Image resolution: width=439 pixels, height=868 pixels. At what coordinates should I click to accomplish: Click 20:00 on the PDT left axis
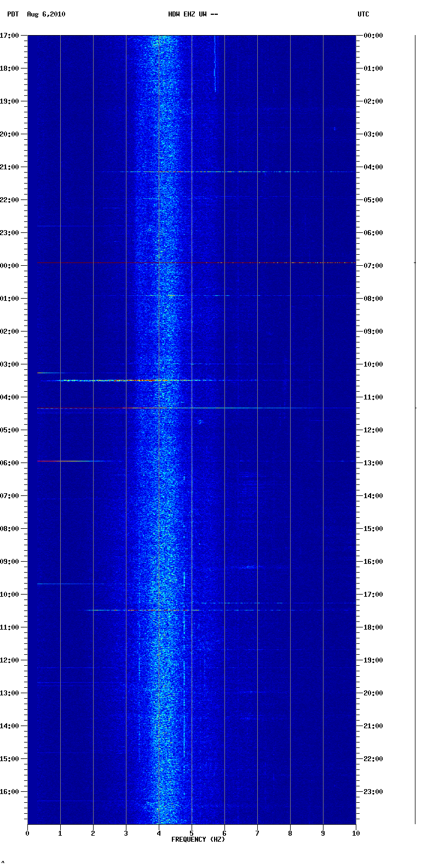point(10,134)
